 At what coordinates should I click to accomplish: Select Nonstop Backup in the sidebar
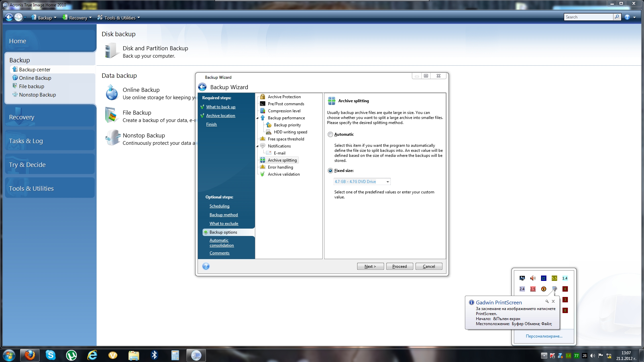pos(37,95)
